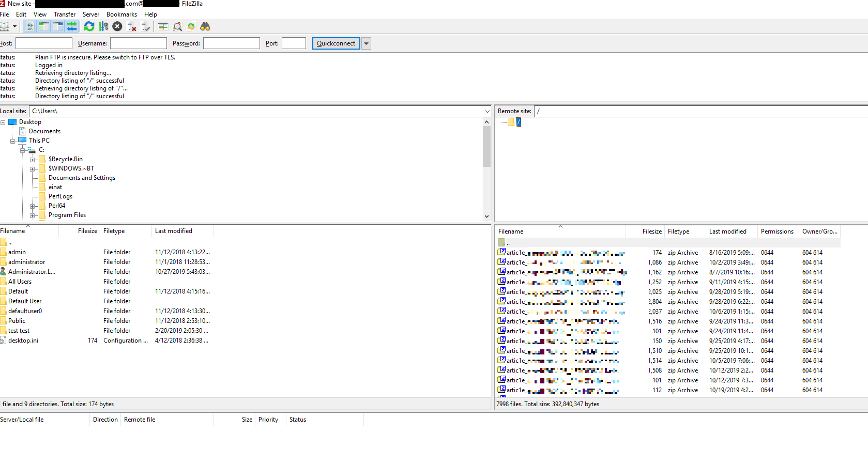868x464 pixels.
Task: Open the Quickconnect history dropdown arrow
Action: click(x=367, y=43)
